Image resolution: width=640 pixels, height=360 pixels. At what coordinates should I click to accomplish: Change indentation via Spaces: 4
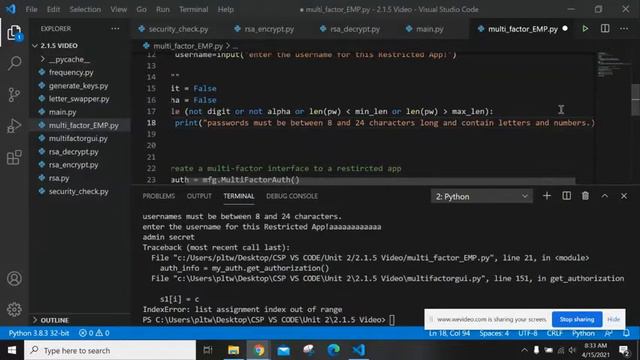pyautogui.click(x=494, y=333)
